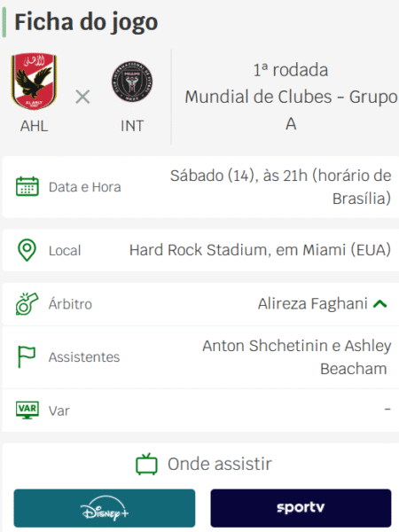Open the Disney+ streaming button
Screen dimensions: 399x532
pyautogui.click(x=105, y=508)
